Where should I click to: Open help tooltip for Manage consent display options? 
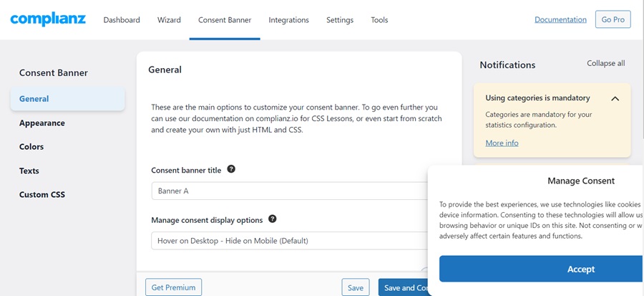(x=273, y=219)
